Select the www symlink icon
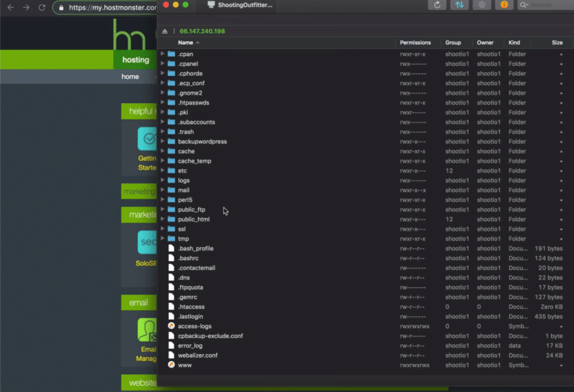The image size is (574, 392). point(171,365)
